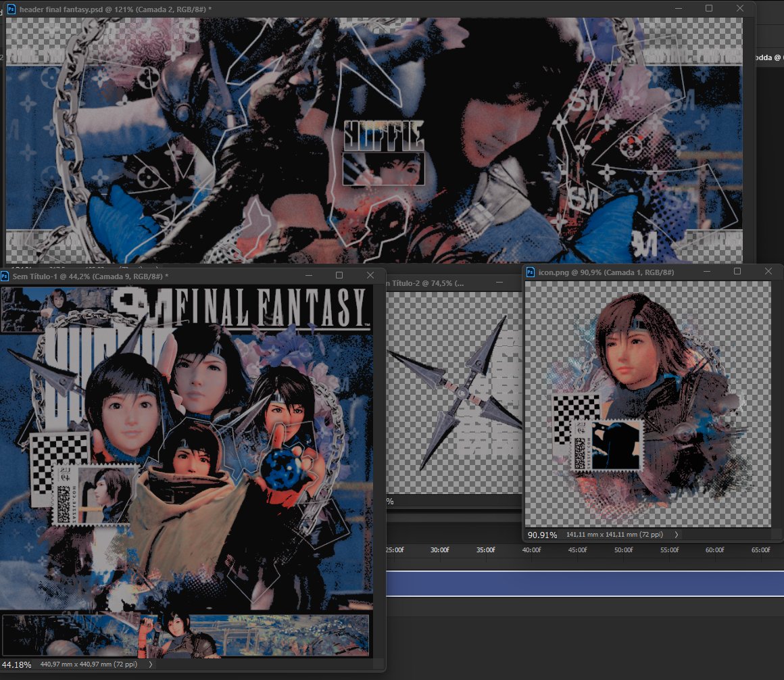Jump to 45:00f on the timeline ruler
Image resolution: width=784 pixels, height=680 pixels.
tap(577, 550)
